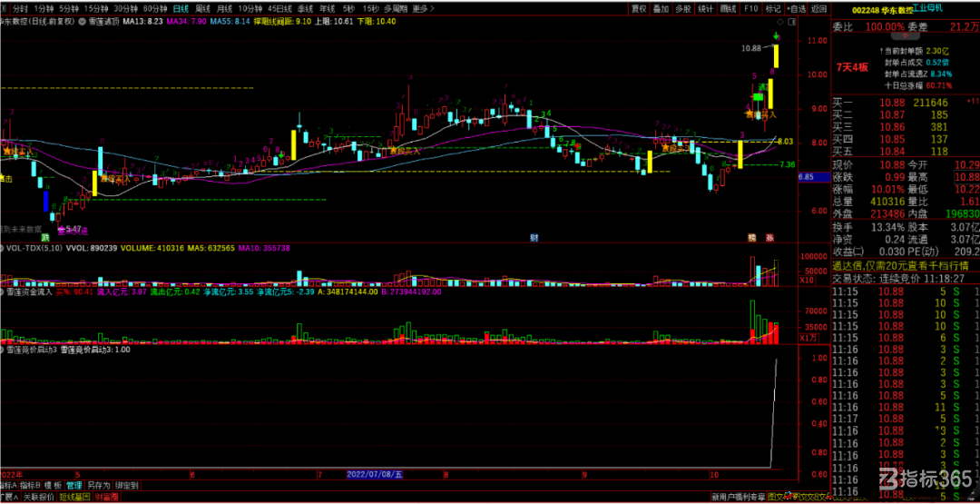Select the 5秒 period tab

pos(348,9)
